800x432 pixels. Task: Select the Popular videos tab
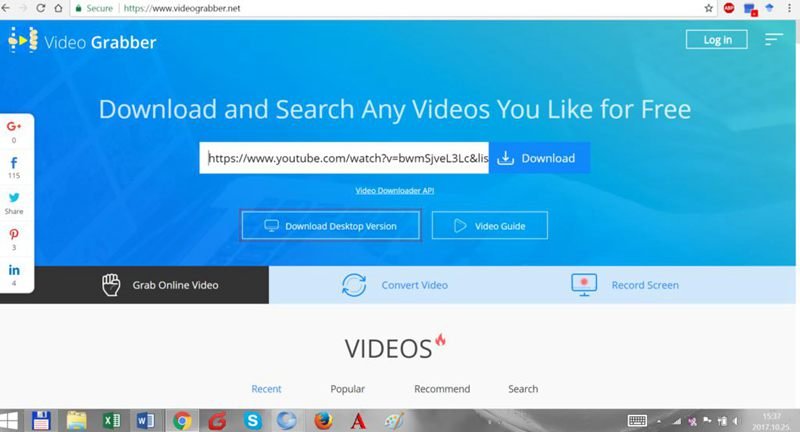pyautogui.click(x=347, y=389)
